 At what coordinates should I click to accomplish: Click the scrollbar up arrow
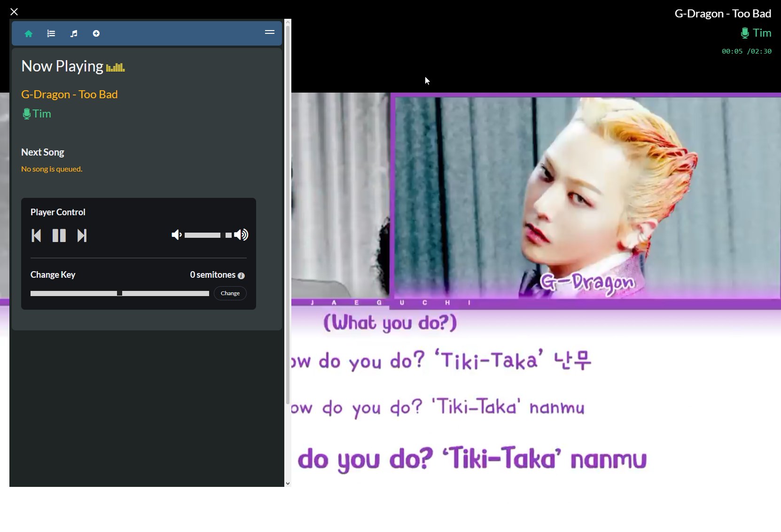coord(288,22)
